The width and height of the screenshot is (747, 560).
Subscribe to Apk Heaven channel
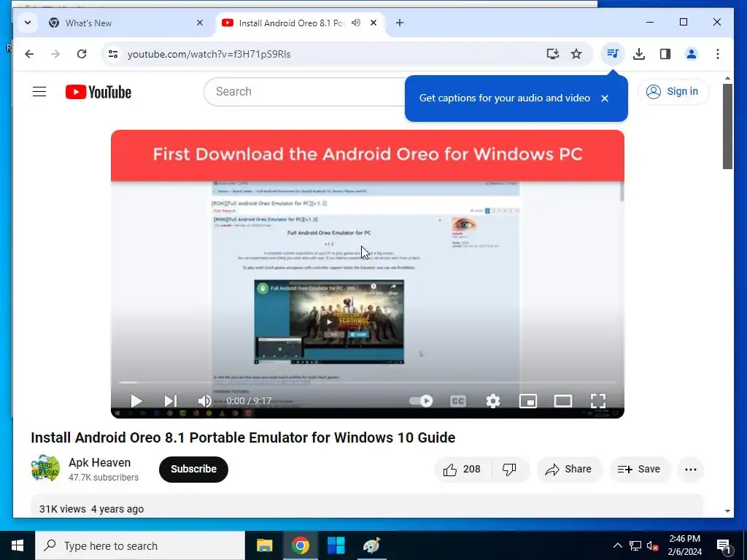click(x=193, y=469)
